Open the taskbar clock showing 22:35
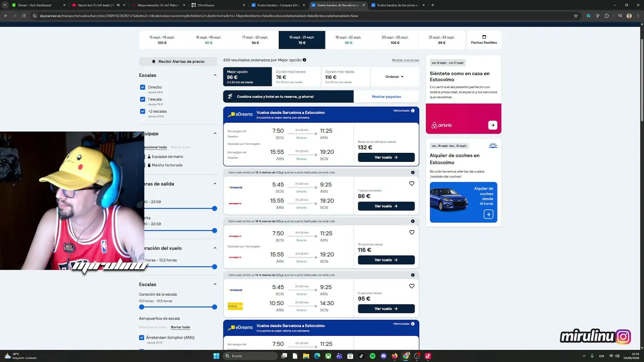The image size is (644, 362). tap(631, 356)
